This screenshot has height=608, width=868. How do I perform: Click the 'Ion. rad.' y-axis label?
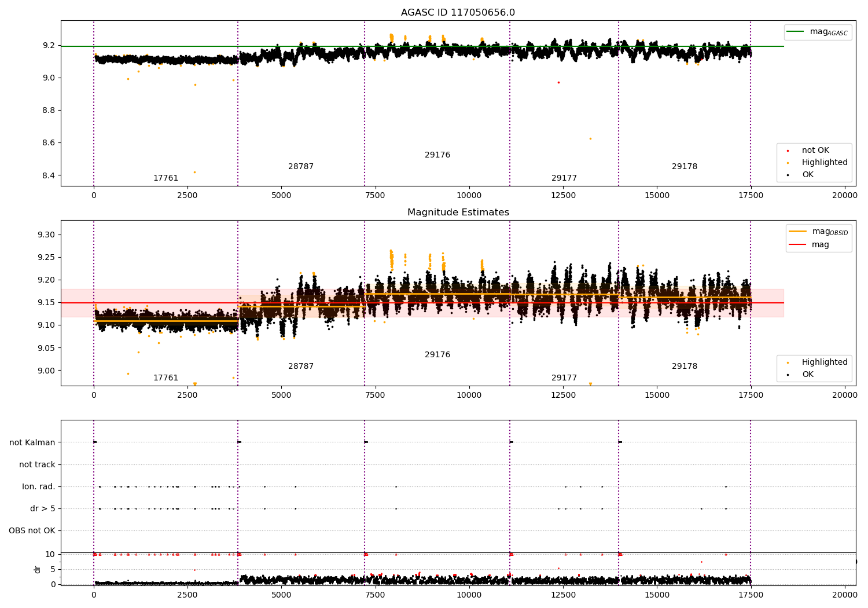point(39,487)
